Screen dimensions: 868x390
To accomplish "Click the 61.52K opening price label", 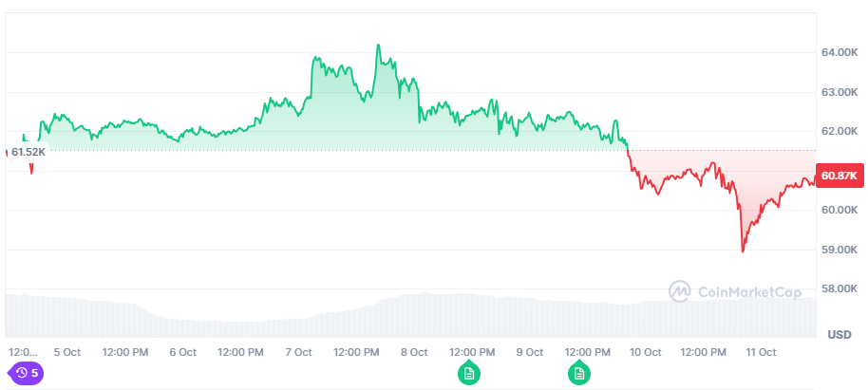I will (28, 152).
